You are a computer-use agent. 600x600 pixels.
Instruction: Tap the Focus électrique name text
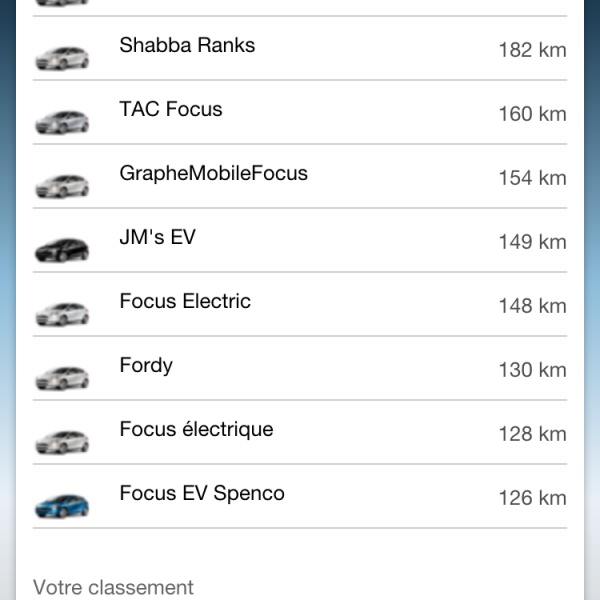coord(196,429)
